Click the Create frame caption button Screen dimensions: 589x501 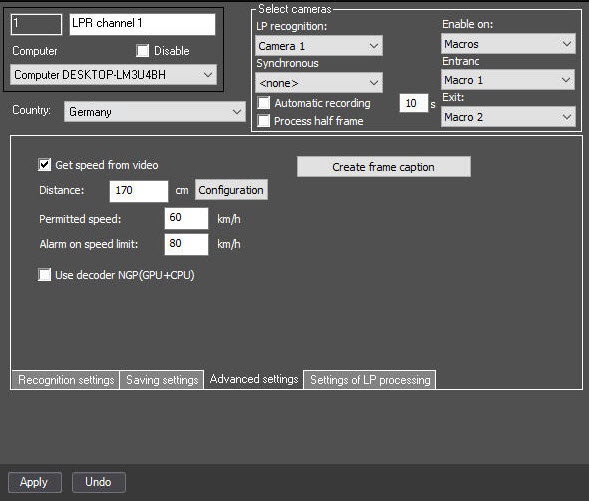click(x=384, y=167)
